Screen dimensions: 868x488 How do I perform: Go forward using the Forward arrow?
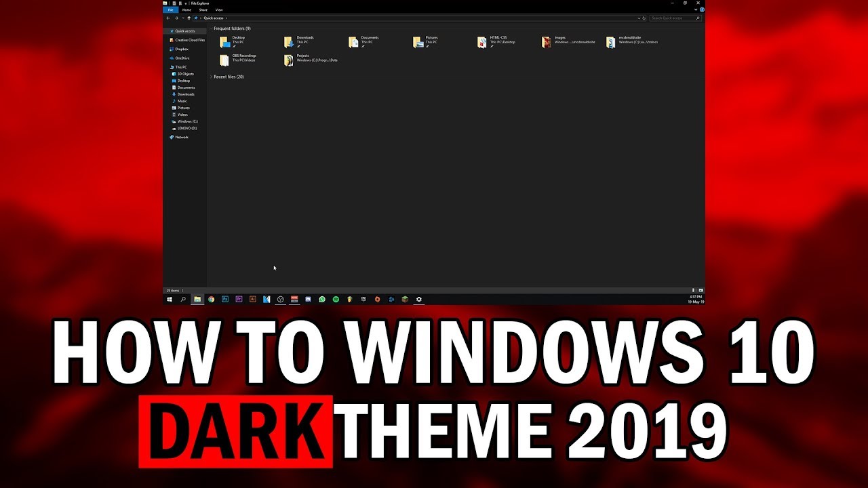click(x=176, y=18)
